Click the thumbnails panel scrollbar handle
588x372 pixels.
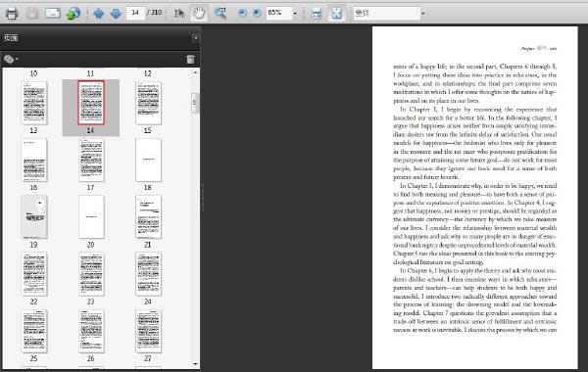[x=195, y=104]
